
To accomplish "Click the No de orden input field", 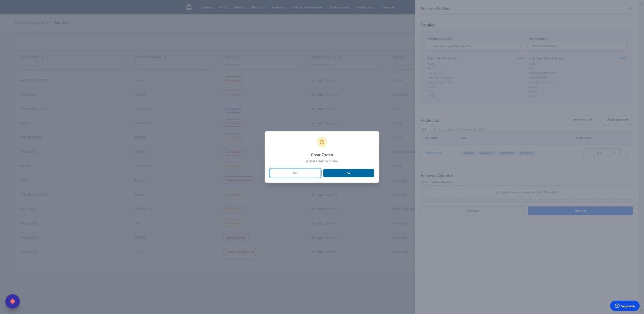I will click(x=577, y=46).
